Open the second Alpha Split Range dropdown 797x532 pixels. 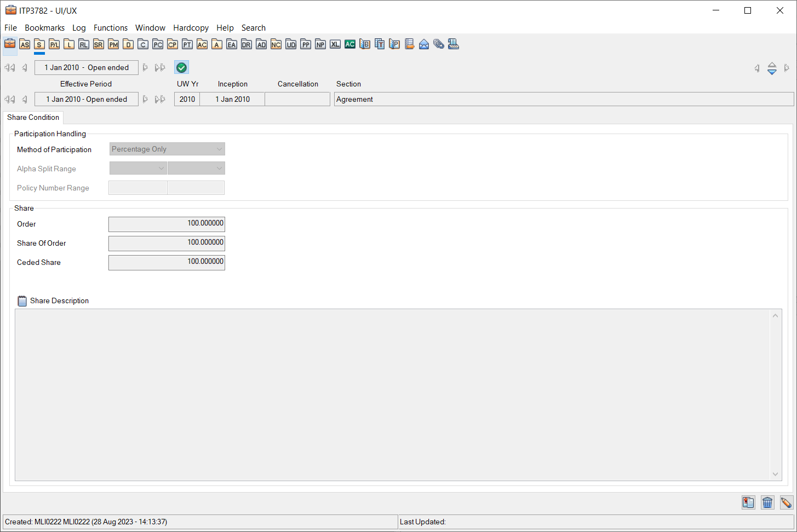tap(196, 168)
